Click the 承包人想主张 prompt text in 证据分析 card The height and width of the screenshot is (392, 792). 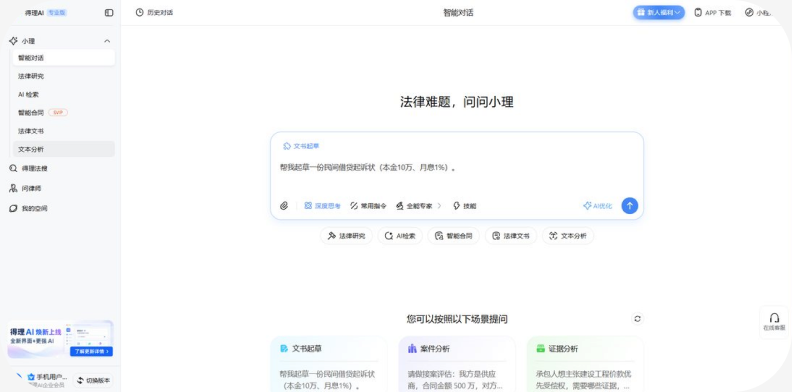click(x=583, y=380)
